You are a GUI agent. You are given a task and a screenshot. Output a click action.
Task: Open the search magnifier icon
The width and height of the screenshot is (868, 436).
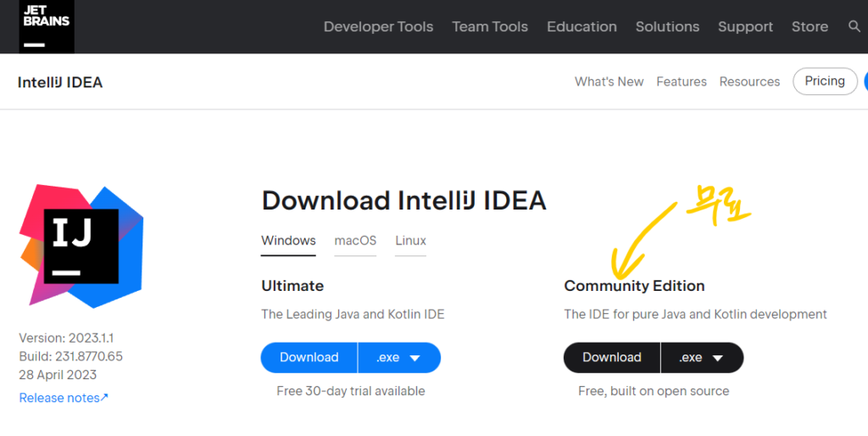[854, 26]
